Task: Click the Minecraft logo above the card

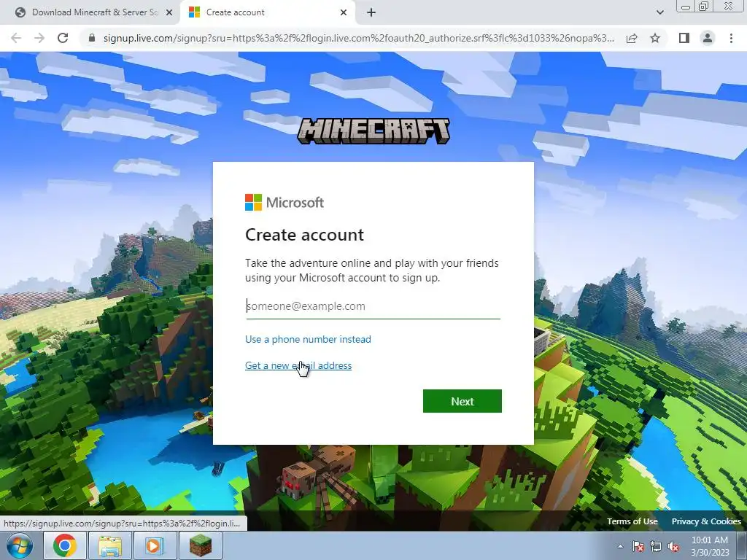Action: point(373,131)
